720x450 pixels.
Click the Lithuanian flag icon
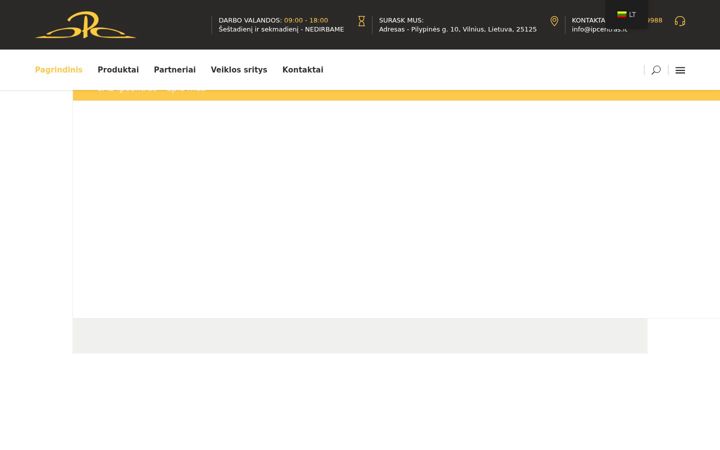pyautogui.click(x=622, y=15)
